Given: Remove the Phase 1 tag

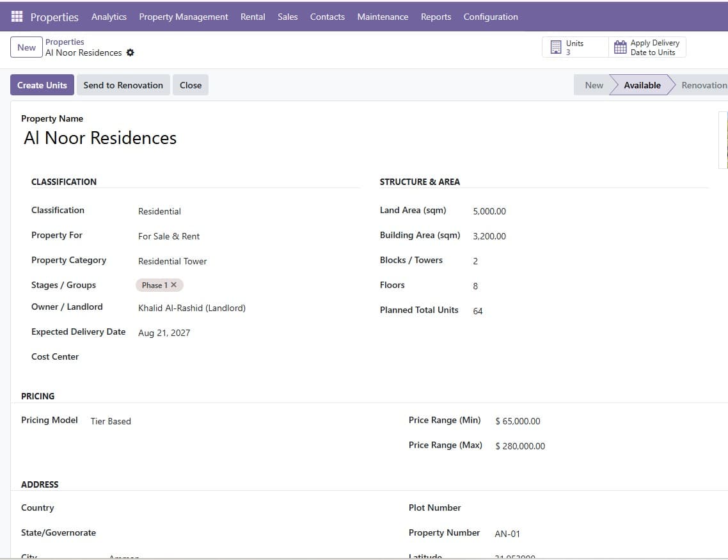Looking at the screenshot, I should [x=173, y=285].
